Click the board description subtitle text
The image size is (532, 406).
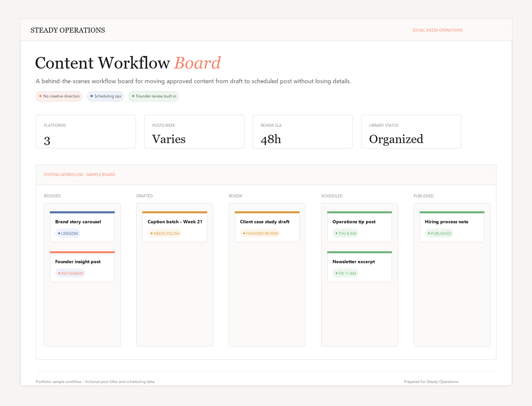click(x=194, y=81)
